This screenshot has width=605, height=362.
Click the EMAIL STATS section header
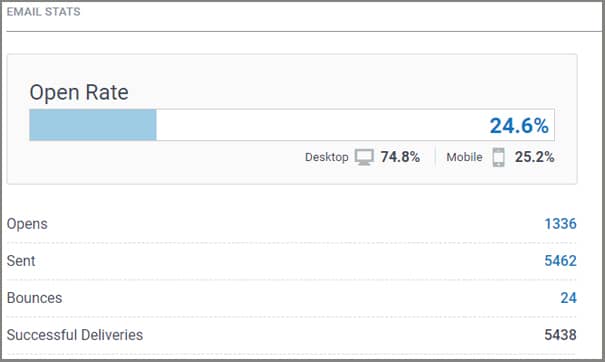coord(44,12)
